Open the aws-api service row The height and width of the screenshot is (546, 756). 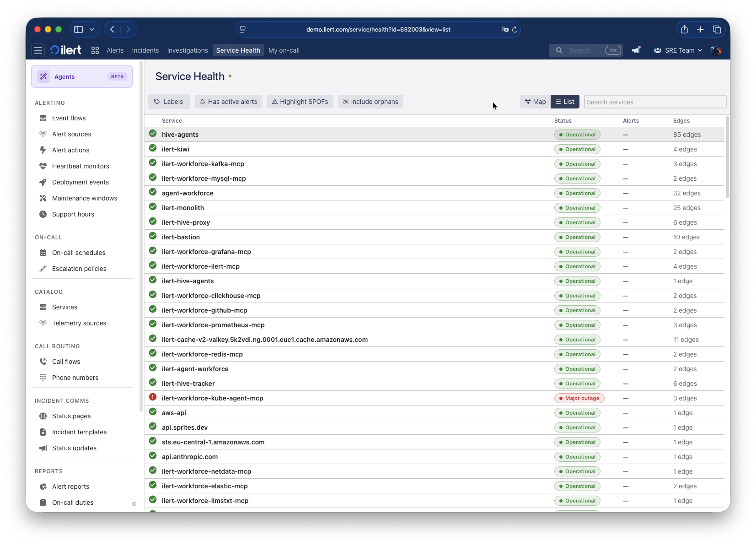pyautogui.click(x=434, y=413)
